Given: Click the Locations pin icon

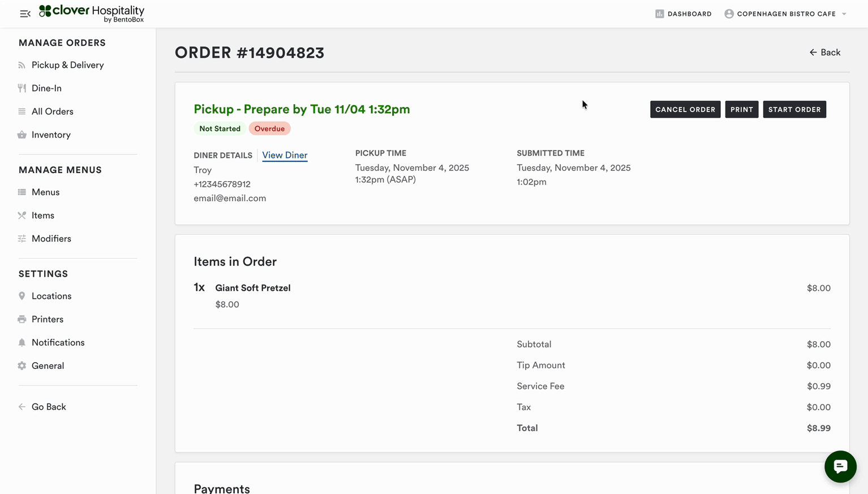Looking at the screenshot, I should click(22, 296).
